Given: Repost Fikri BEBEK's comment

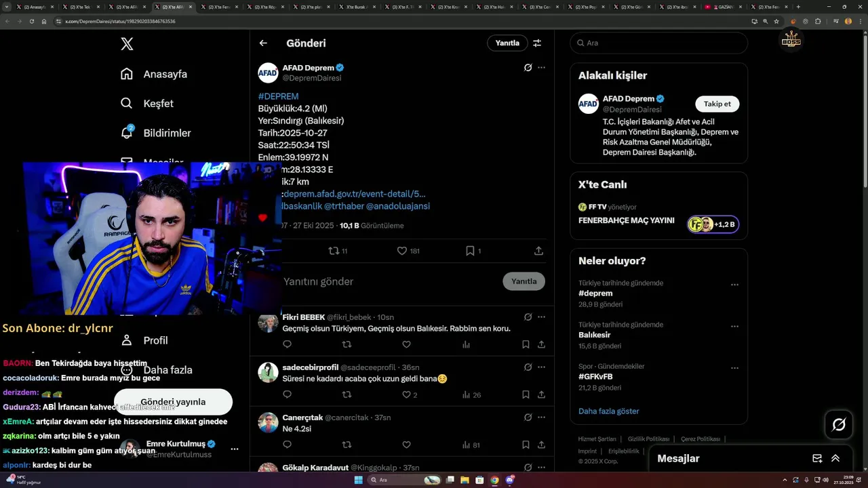Looking at the screenshot, I should click(x=347, y=344).
